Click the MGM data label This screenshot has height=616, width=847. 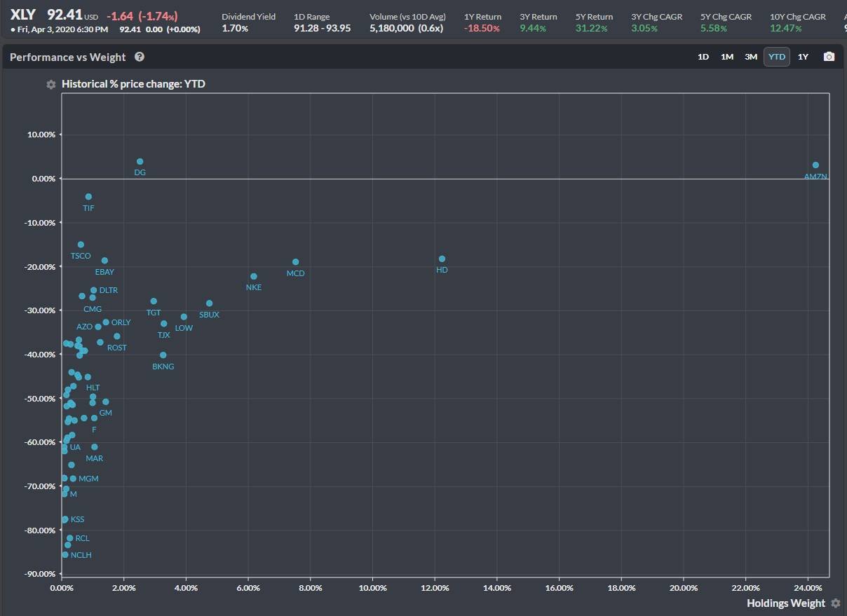pos(88,479)
